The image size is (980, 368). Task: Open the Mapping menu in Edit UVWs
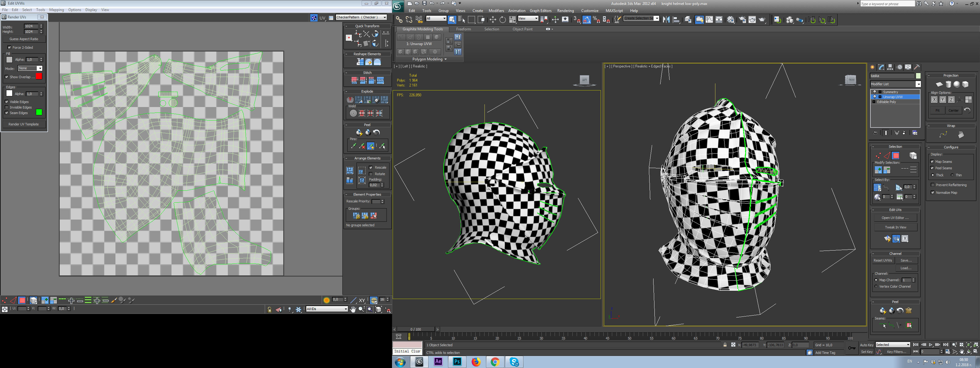56,10
